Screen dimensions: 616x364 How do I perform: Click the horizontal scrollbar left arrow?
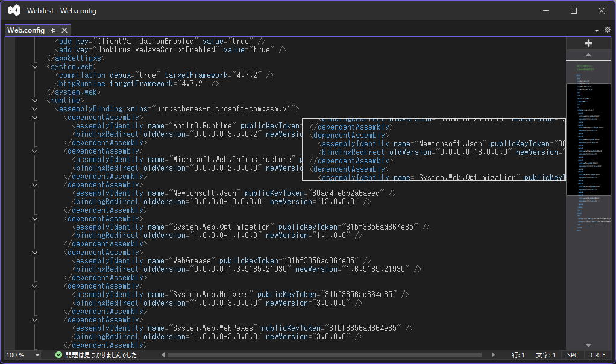[163, 355]
